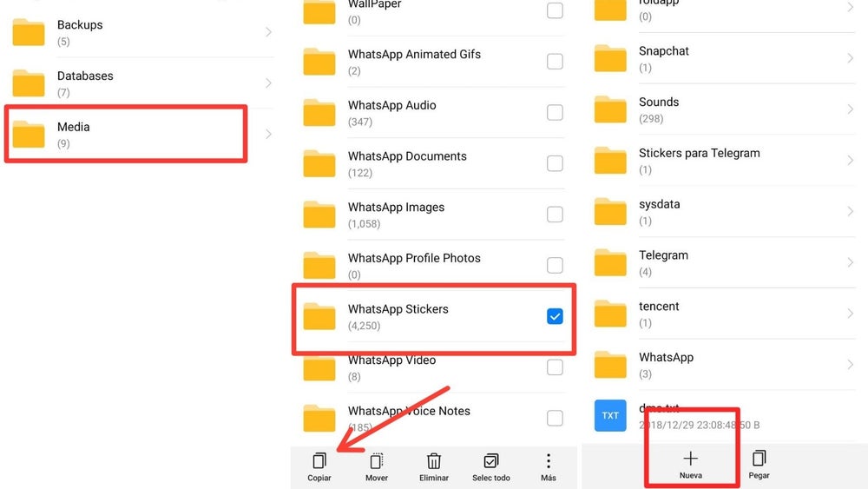Expand the Media folder chevron
This screenshot has height=489, width=868.
[268, 134]
